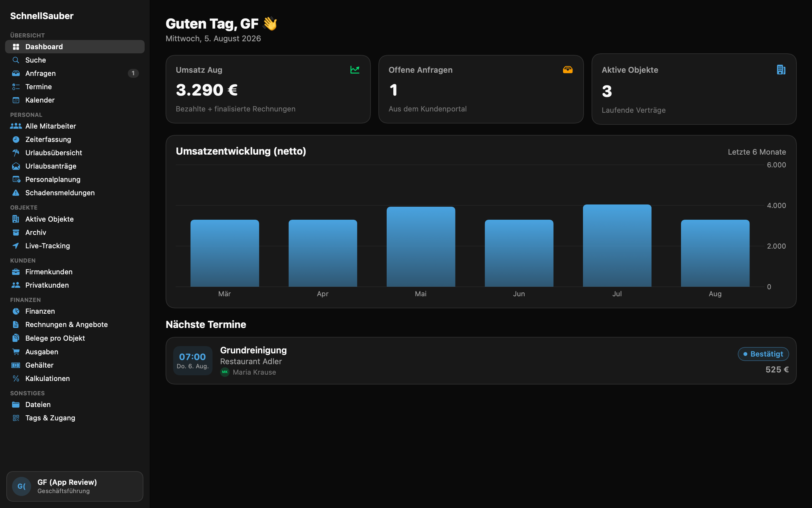
Task: Click the Firmenkunden briefcase icon
Action: [16, 272]
